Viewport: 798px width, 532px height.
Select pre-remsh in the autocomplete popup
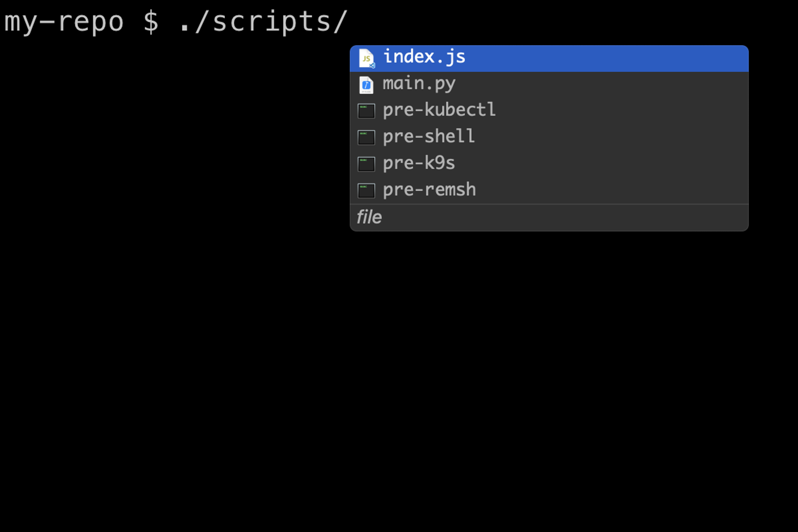[x=549, y=190]
